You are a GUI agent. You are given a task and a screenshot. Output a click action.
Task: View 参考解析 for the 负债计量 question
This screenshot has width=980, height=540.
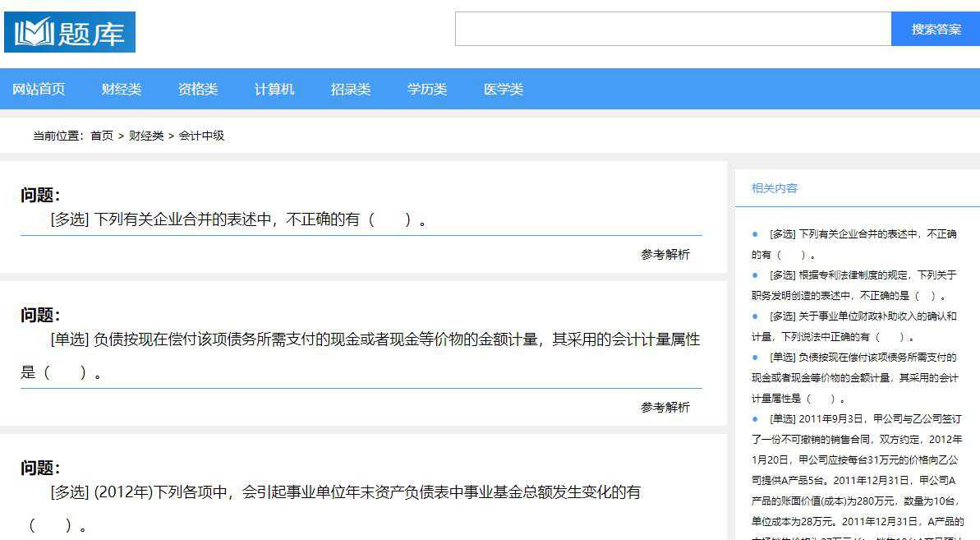pos(665,408)
